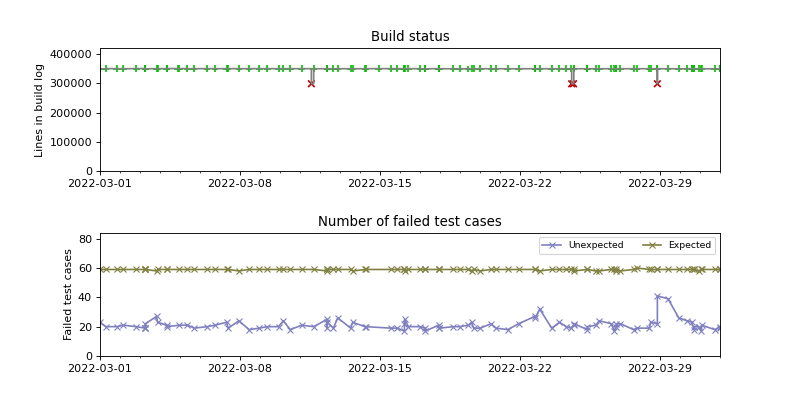Click the 2022-03-15 tick in Build status chart
Screen dimensions: 800x400
(380, 183)
